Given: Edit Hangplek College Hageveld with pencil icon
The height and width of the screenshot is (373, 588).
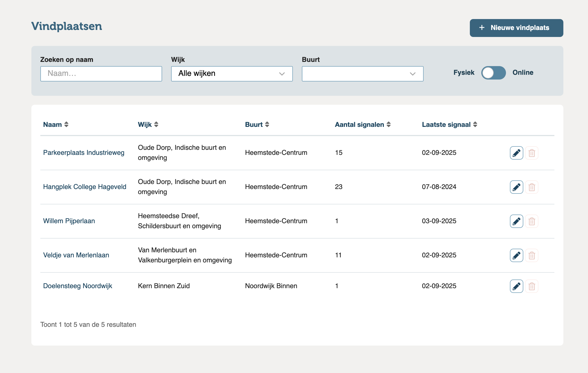Looking at the screenshot, I should click(516, 187).
